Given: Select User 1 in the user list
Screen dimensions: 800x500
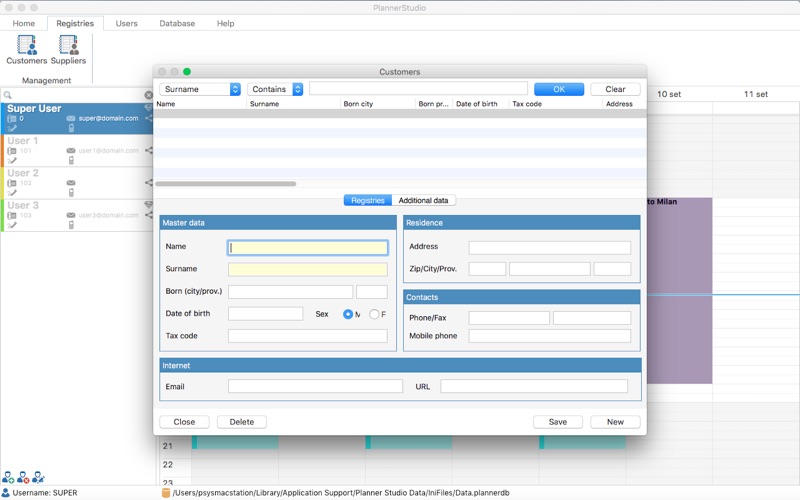Looking at the screenshot, I should point(77,151).
